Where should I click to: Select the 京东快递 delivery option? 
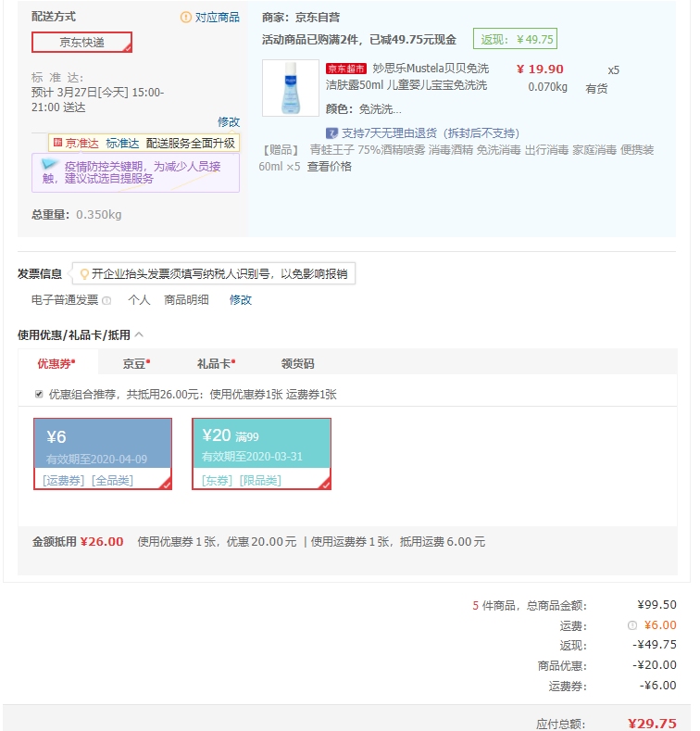tap(81, 42)
